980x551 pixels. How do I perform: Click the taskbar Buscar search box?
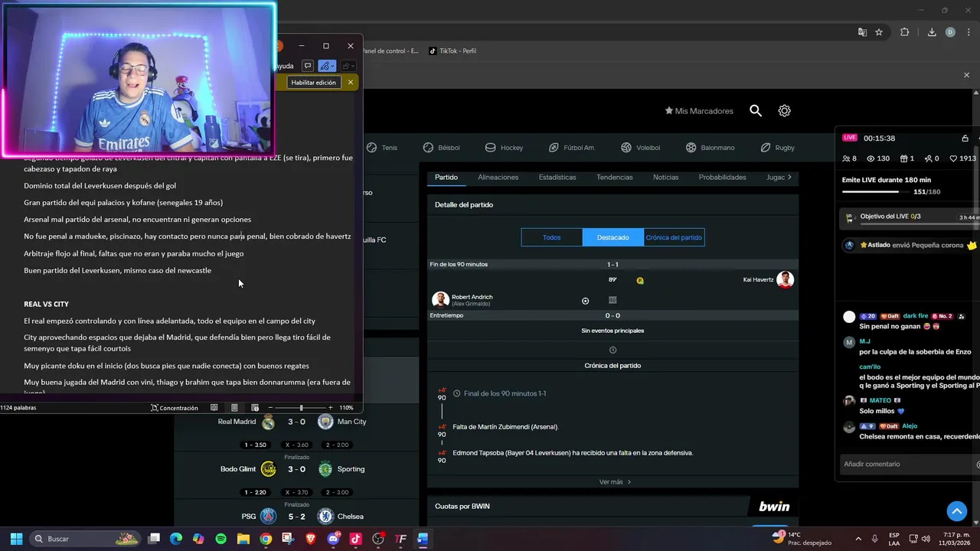click(87, 539)
